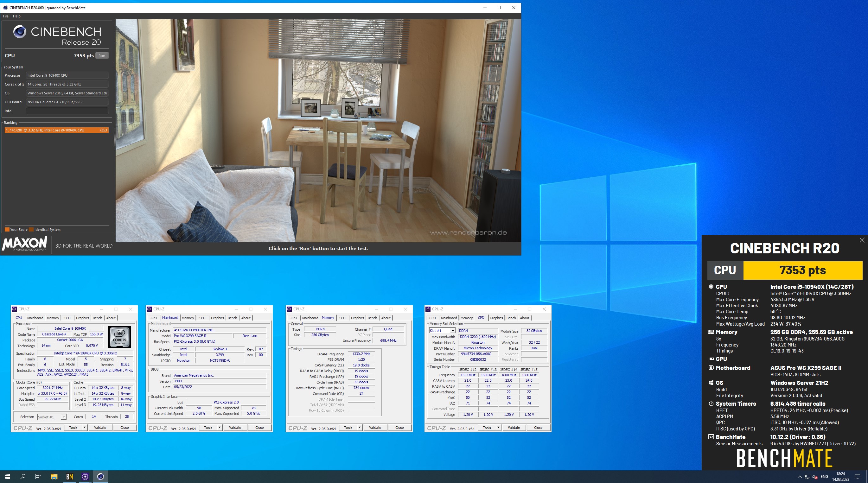This screenshot has height=483, width=868.
Task: Open Cinebench File menu
Action: 5,16
